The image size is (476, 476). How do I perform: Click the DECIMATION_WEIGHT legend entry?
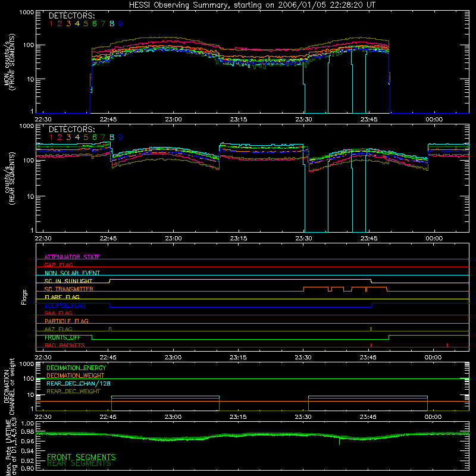tap(76, 375)
